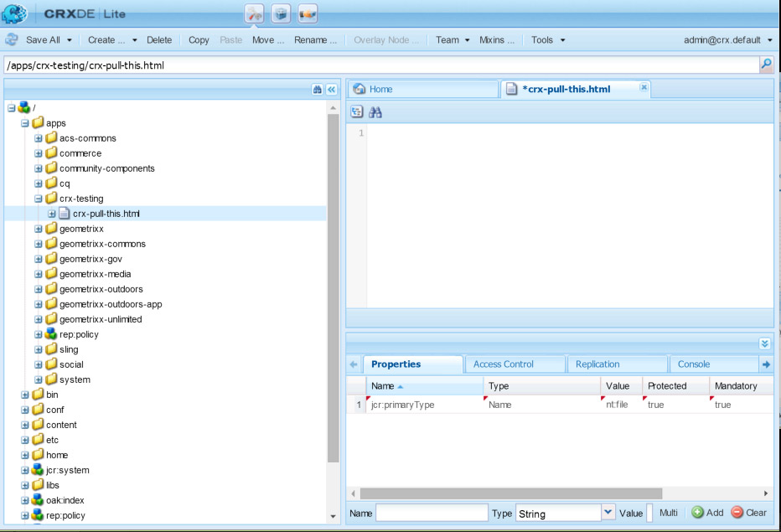781x532 pixels.
Task: Click the Home tab house icon
Action: 359,89
